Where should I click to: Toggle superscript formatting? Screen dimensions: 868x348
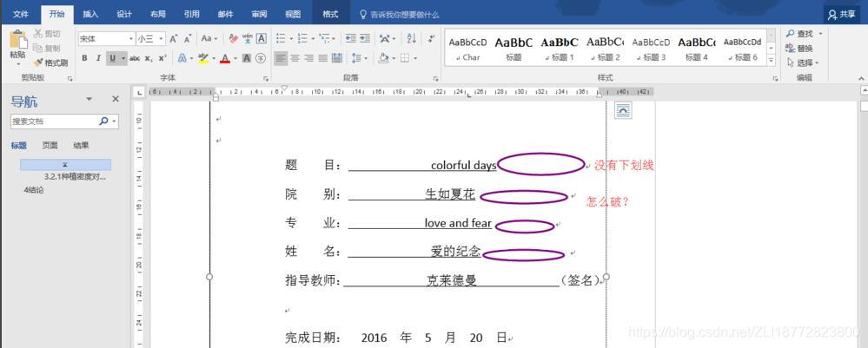tap(162, 58)
